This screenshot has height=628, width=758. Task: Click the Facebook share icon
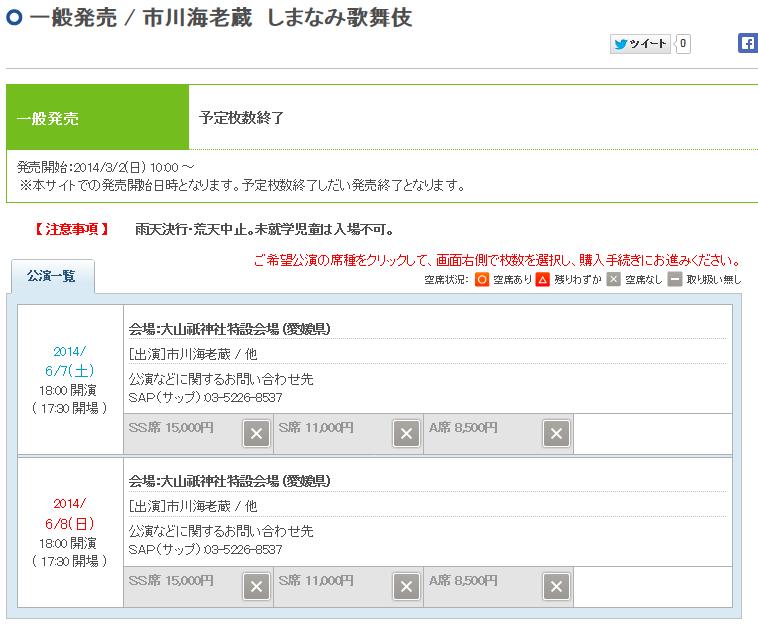pos(747,43)
